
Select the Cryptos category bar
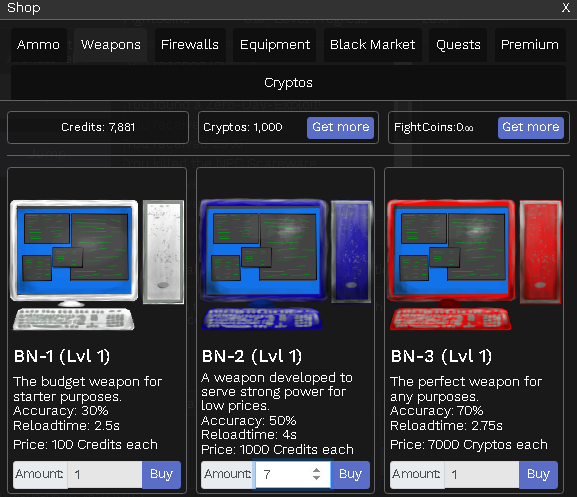click(x=288, y=82)
